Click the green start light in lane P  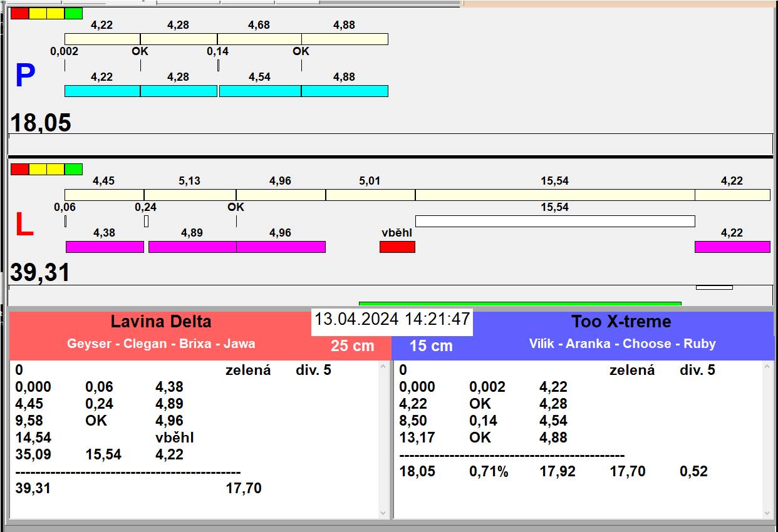point(73,13)
